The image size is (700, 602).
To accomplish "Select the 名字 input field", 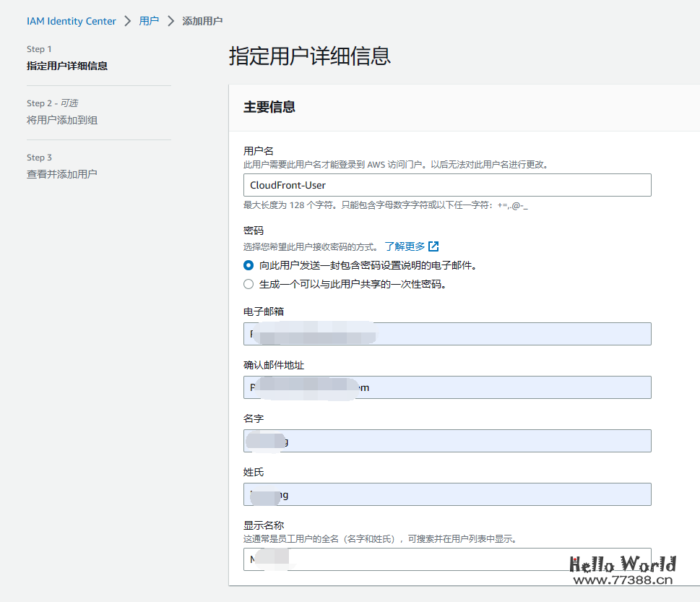I will click(446, 441).
